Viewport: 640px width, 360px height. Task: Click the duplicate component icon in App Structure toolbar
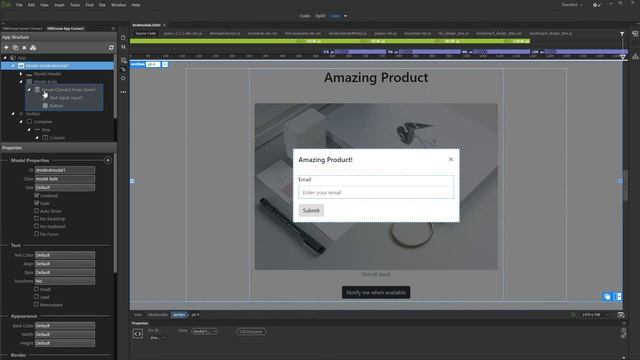15,48
